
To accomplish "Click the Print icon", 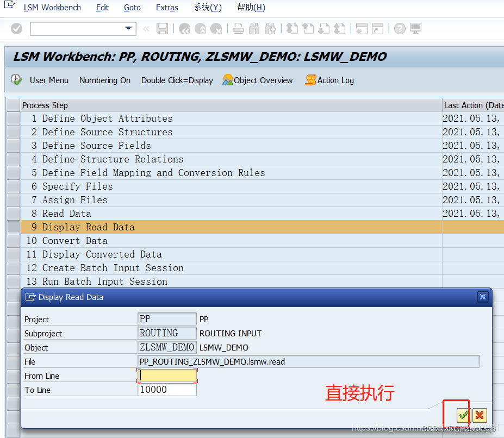I will (238, 29).
